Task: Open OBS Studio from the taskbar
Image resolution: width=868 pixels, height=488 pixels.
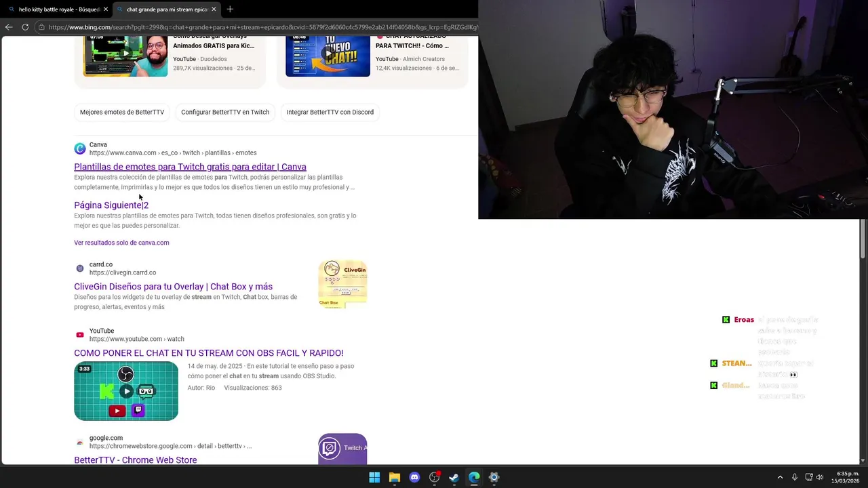Action: tap(435, 477)
